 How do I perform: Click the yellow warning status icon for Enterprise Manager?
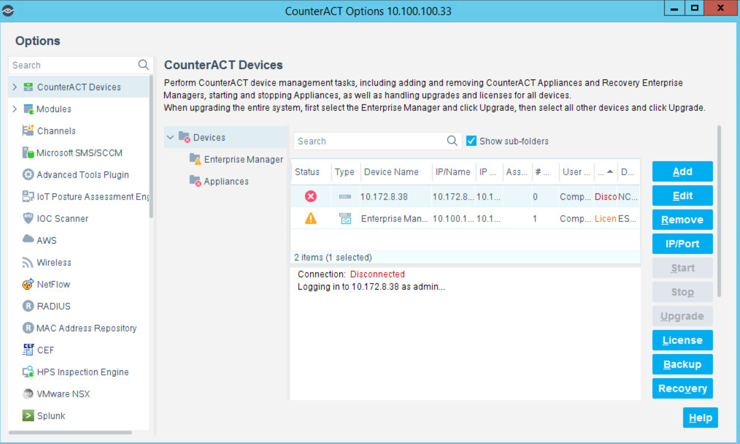[x=311, y=218]
